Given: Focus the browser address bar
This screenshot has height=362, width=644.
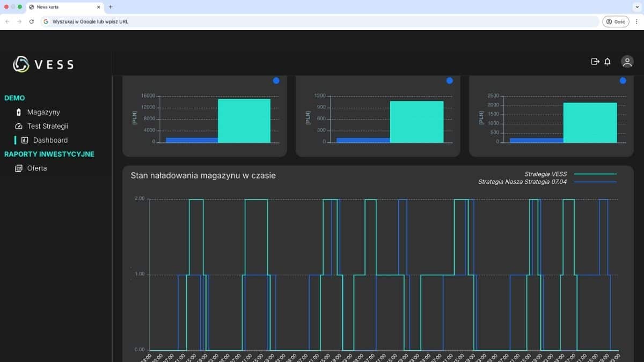Looking at the screenshot, I should [320, 21].
